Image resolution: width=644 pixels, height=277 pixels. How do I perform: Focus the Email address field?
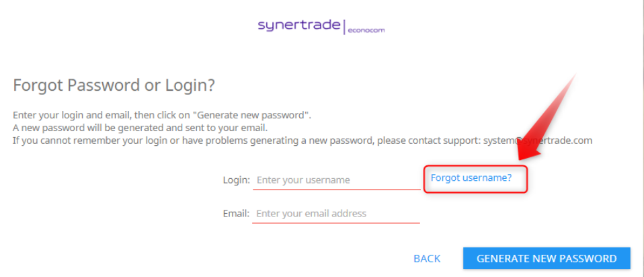point(336,214)
